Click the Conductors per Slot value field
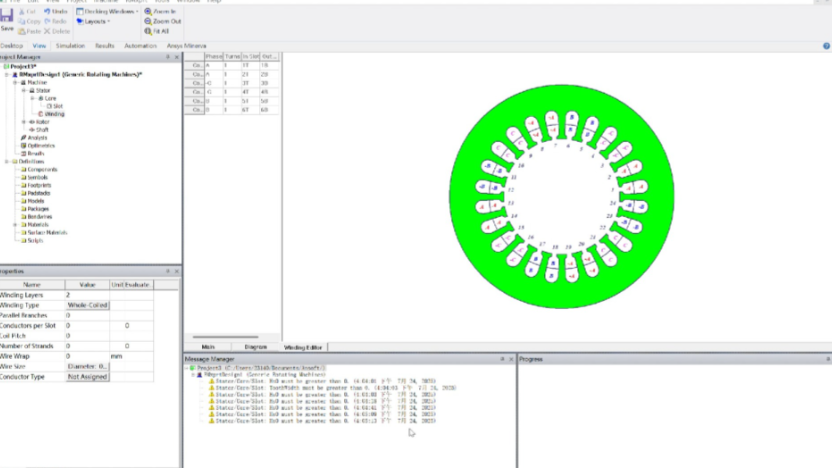 coord(87,326)
